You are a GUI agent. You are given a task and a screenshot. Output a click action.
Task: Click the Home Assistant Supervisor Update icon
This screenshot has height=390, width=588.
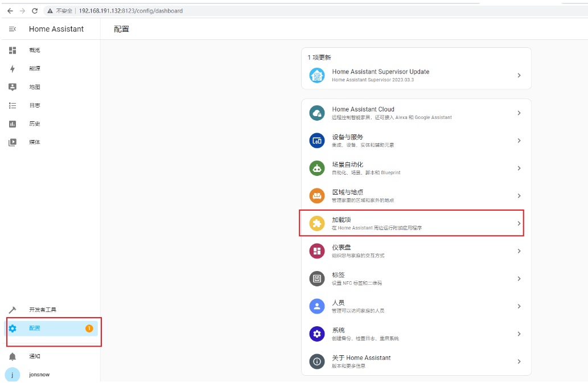[x=317, y=75]
